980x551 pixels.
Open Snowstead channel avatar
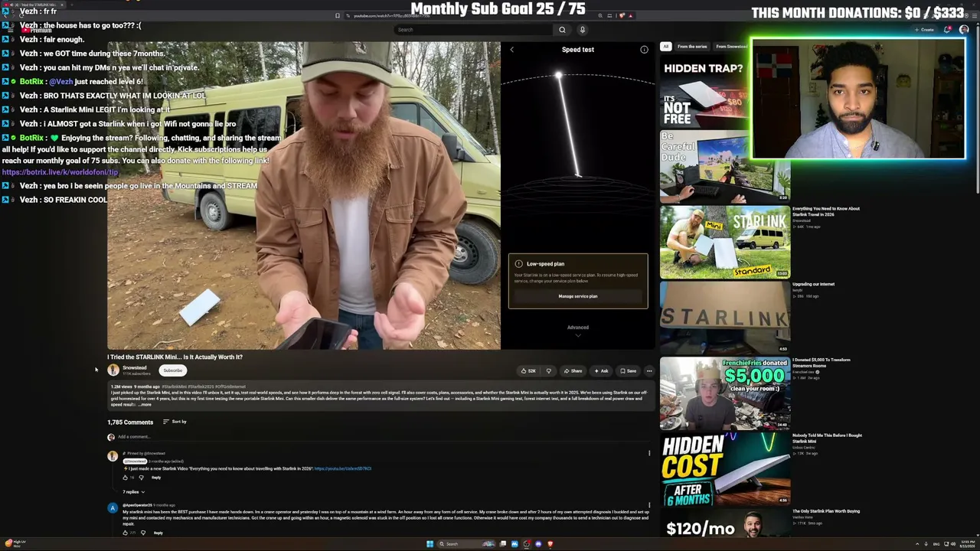113,370
